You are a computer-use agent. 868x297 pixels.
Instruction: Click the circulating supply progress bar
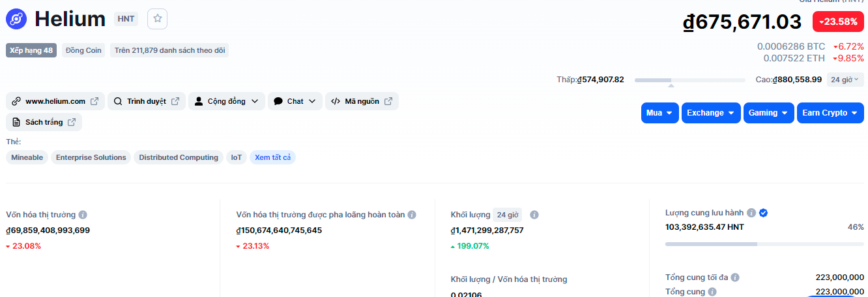pyautogui.click(x=764, y=244)
